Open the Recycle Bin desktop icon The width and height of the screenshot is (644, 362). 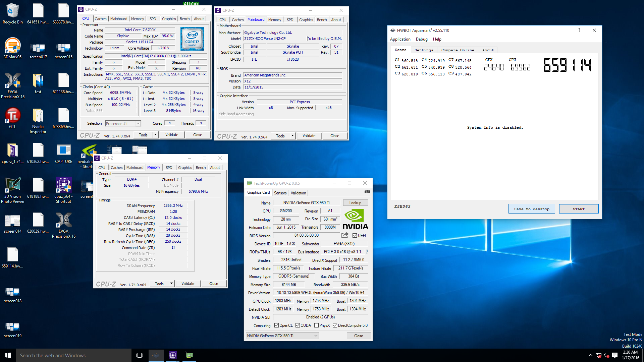(12, 13)
